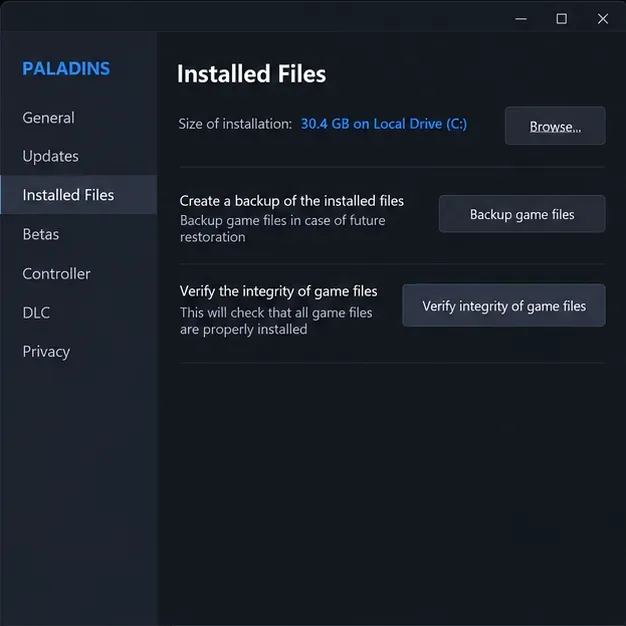
Task: Maximize the properties window
Action: [x=562, y=19]
